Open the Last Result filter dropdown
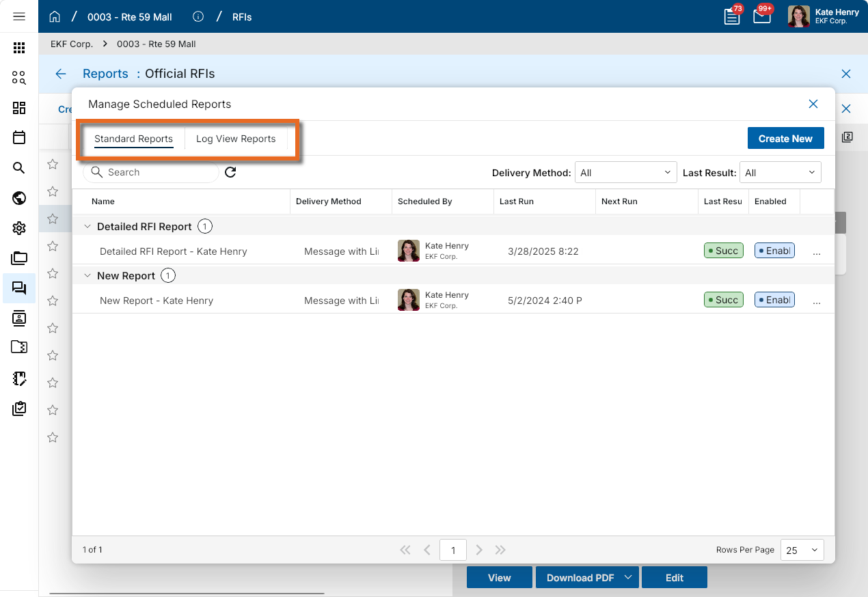The image size is (868, 597). [x=781, y=173]
